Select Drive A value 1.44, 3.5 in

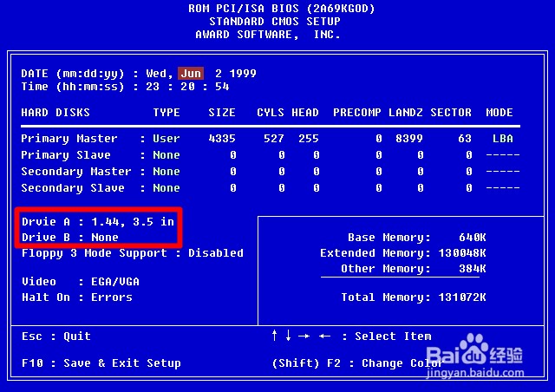point(133,222)
